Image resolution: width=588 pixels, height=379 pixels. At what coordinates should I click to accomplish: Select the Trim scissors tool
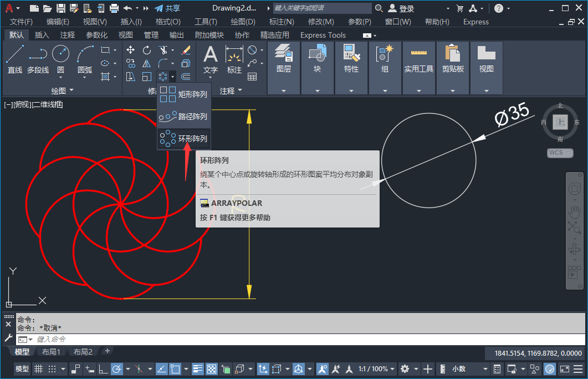tap(163, 49)
